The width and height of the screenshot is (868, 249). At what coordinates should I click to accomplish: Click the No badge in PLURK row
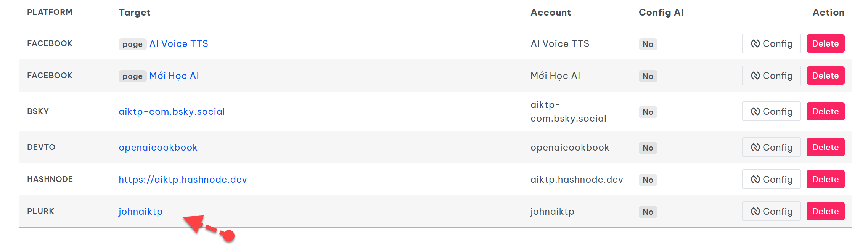(x=648, y=212)
